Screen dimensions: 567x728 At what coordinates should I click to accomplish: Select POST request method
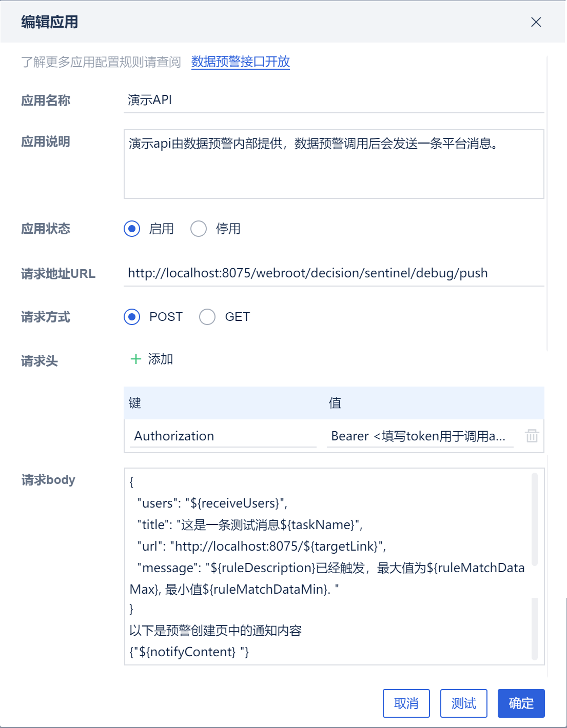pyautogui.click(x=132, y=317)
